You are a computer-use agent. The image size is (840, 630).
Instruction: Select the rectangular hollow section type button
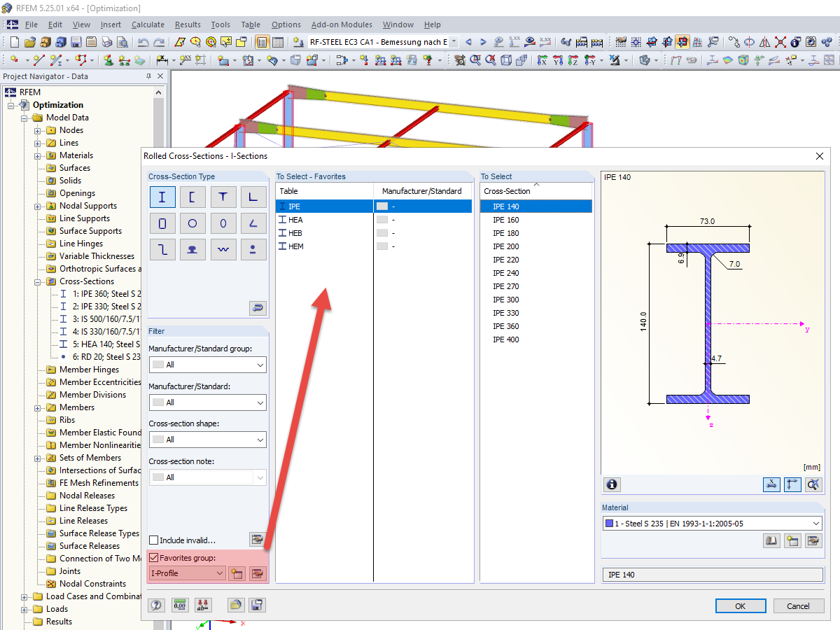(x=162, y=224)
